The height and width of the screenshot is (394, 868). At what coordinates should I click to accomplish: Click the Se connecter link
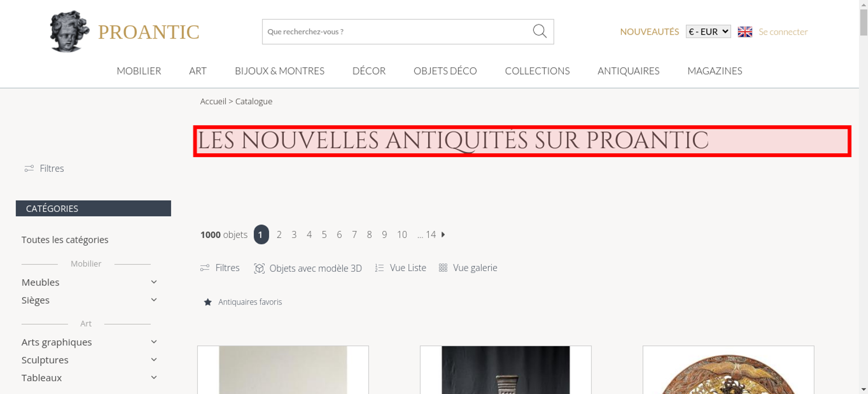tap(783, 32)
